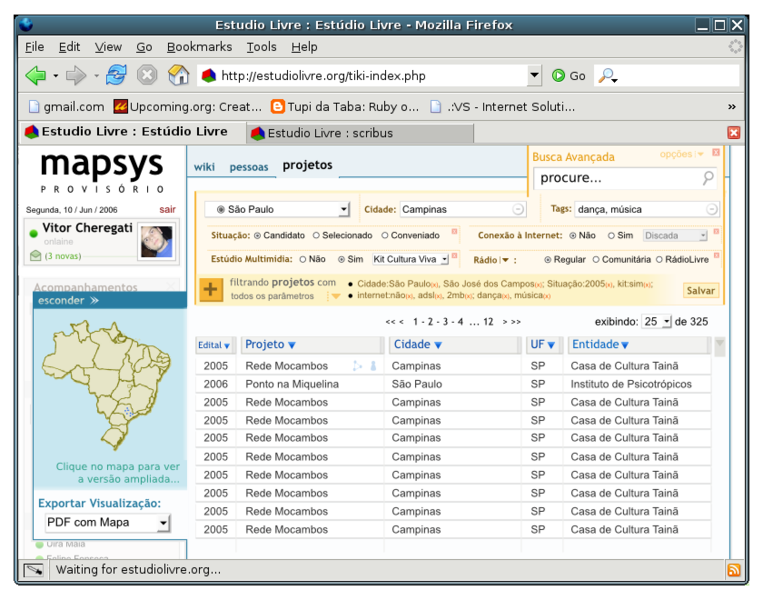Select the Candidato situation radio

257,236
